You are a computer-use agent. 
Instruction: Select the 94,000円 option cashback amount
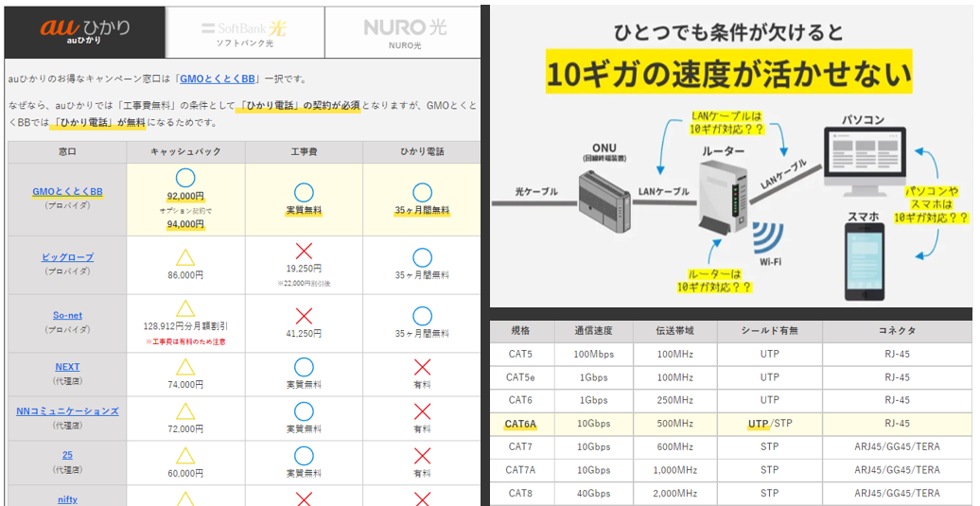185,224
